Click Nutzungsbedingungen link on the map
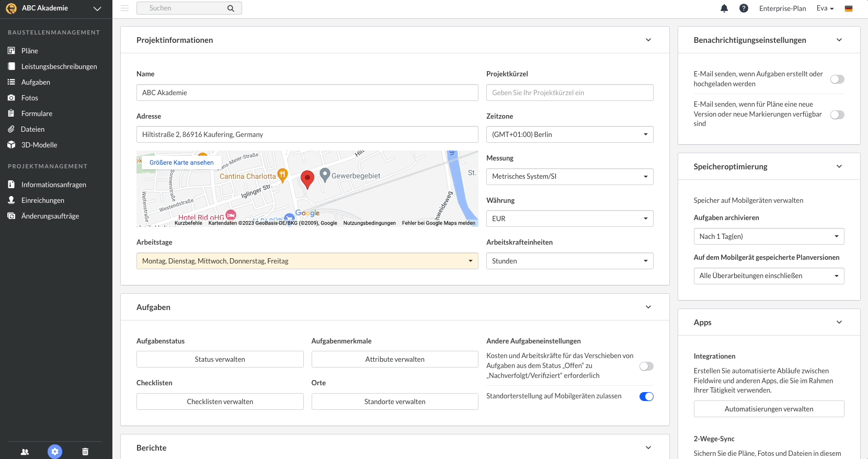868x459 pixels. click(x=370, y=223)
